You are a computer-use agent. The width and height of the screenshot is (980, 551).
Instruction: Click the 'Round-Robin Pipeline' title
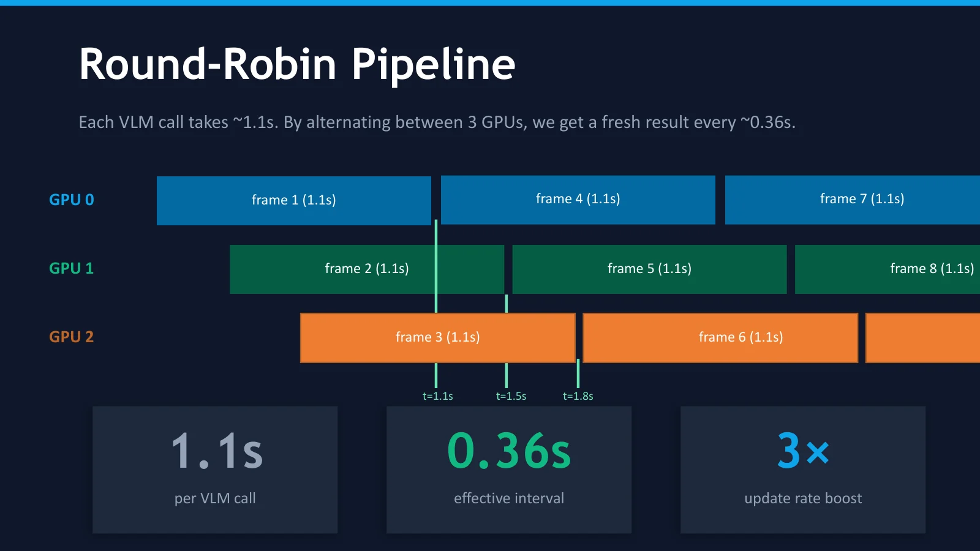pos(297,64)
